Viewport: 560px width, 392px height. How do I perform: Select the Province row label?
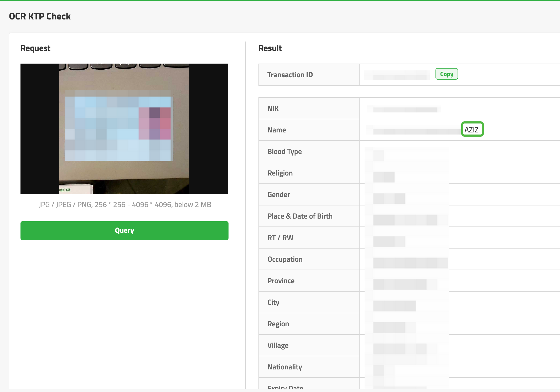(281, 281)
